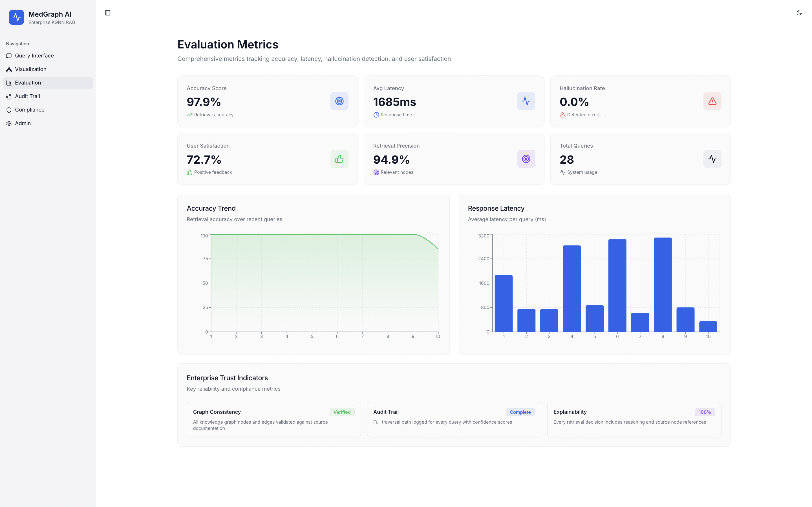Go to the Visualization nav item
Viewport: 812px width, 507px height.
30,69
